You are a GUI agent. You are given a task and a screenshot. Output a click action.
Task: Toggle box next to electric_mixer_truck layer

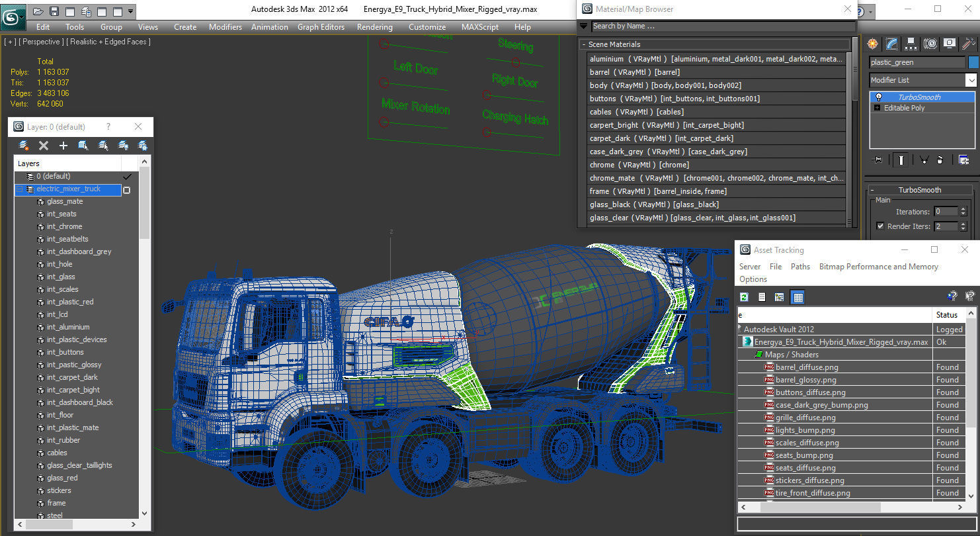(127, 190)
